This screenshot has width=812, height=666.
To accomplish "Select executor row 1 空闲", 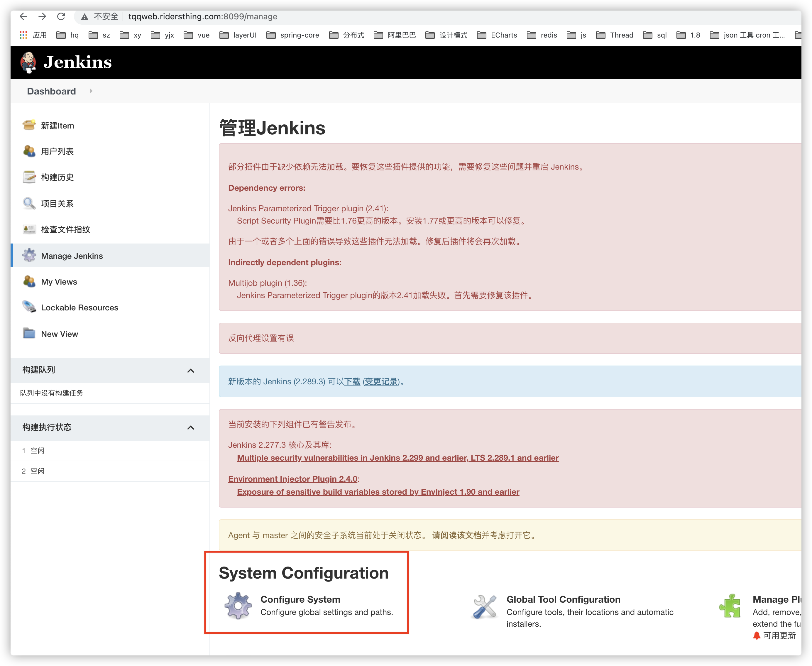I will coord(110,450).
